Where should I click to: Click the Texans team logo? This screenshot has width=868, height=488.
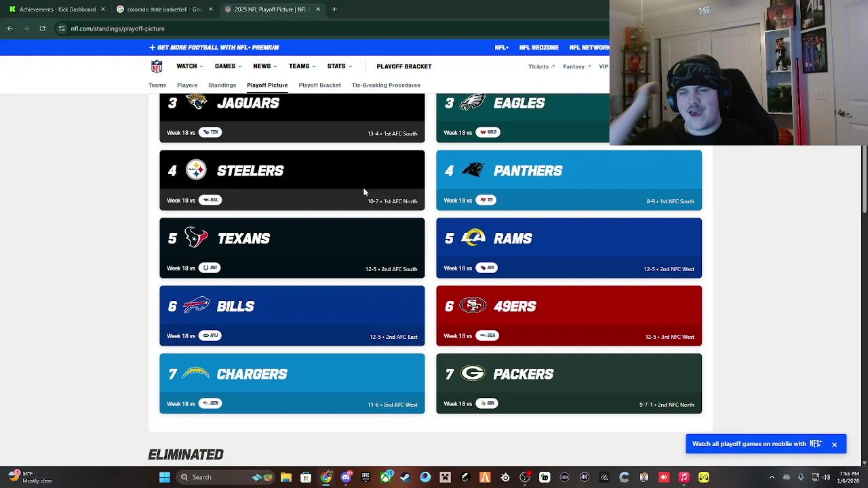click(x=196, y=238)
